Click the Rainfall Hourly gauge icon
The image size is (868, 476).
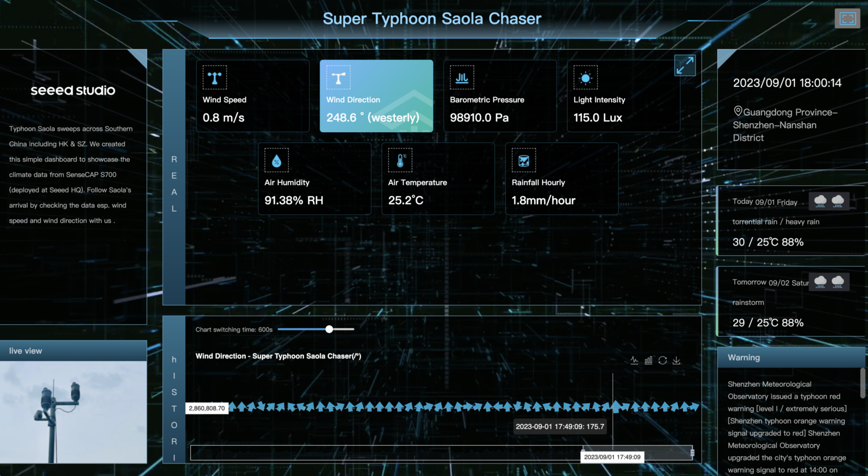(x=523, y=160)
